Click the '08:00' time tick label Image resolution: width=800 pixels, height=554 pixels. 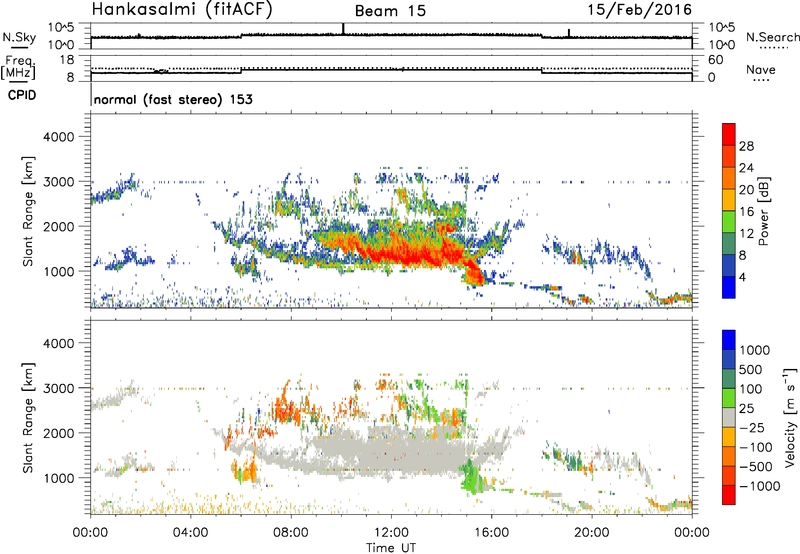tap(291, 533)
